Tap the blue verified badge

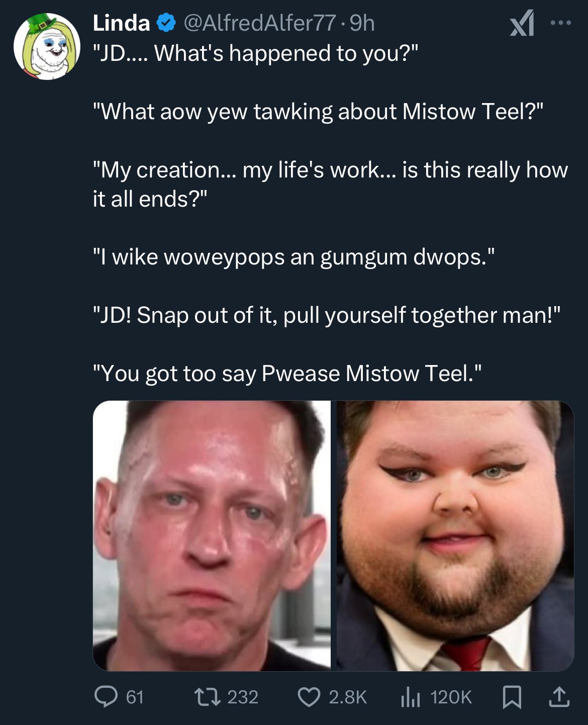click(x=166, y=23)
